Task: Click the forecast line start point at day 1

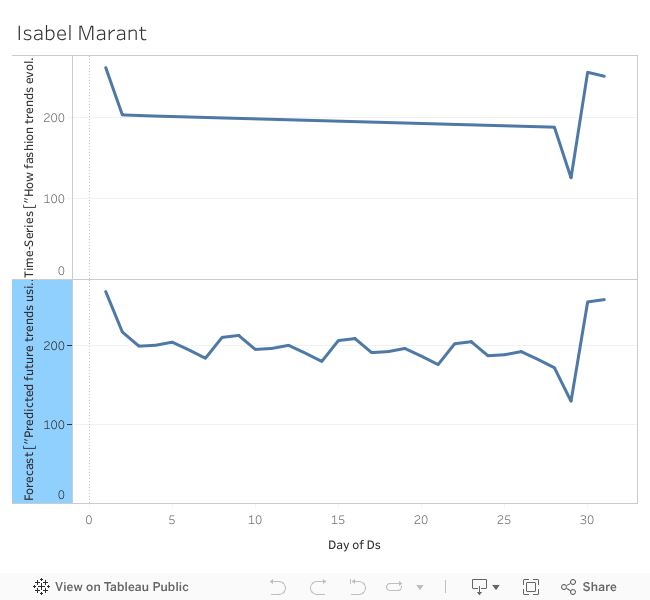Action: [106, 291]
